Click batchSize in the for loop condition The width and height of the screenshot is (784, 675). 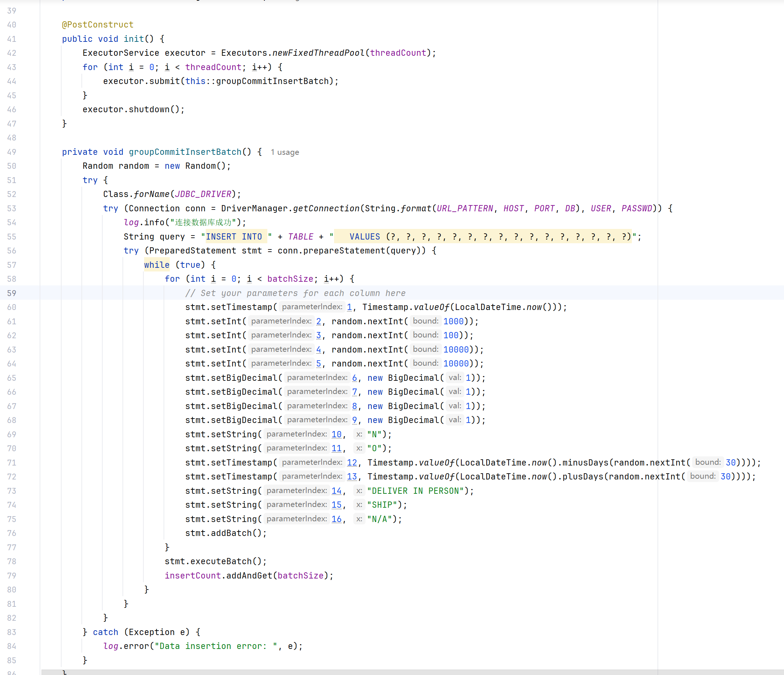click(290, 279)
